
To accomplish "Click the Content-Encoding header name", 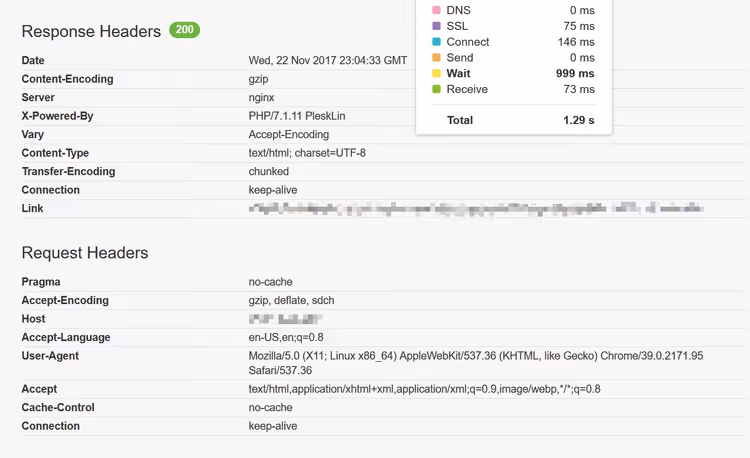I will [67, 79].
